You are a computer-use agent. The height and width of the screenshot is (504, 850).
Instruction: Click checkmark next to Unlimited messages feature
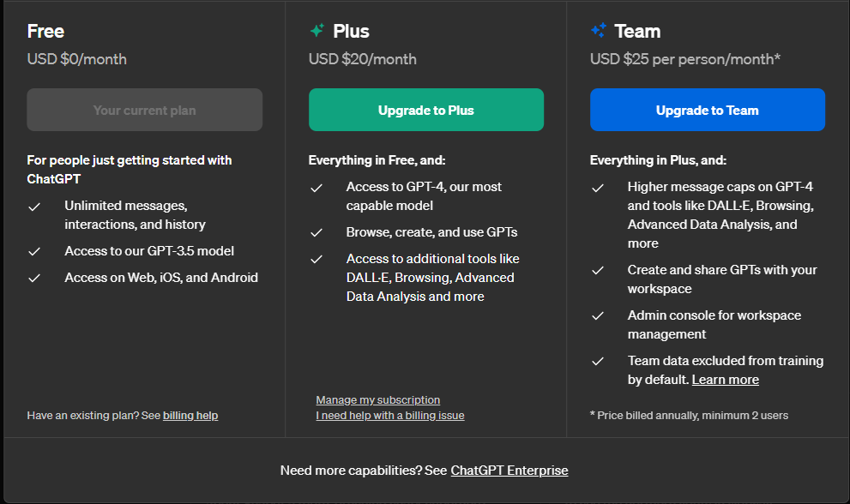34,207
